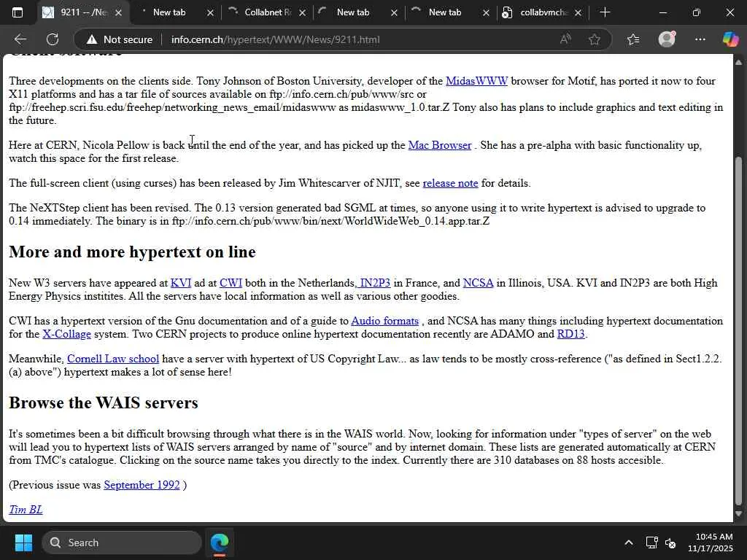This screenshot has width=747, height=560.
Task: Open the Audio formats link
Action: point(385,321)
